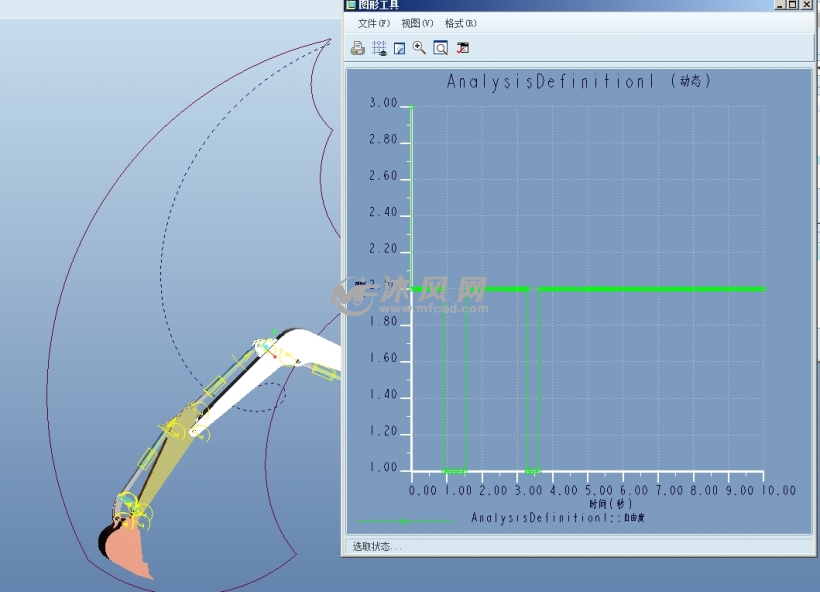
Task: Click the green legend line sample
Action: point(403,521)
